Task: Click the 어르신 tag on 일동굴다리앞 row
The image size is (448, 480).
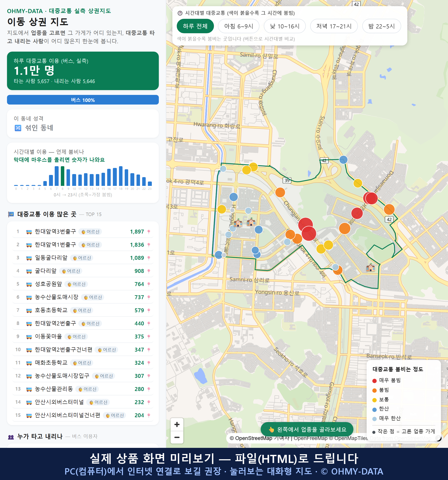Action: [x=82, y=258]
